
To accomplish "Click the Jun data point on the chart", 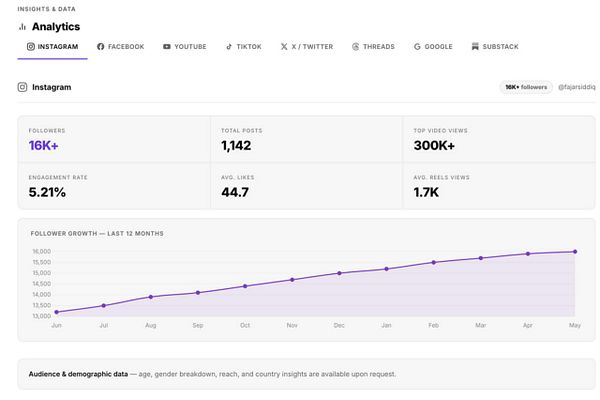I will point(57,312).
